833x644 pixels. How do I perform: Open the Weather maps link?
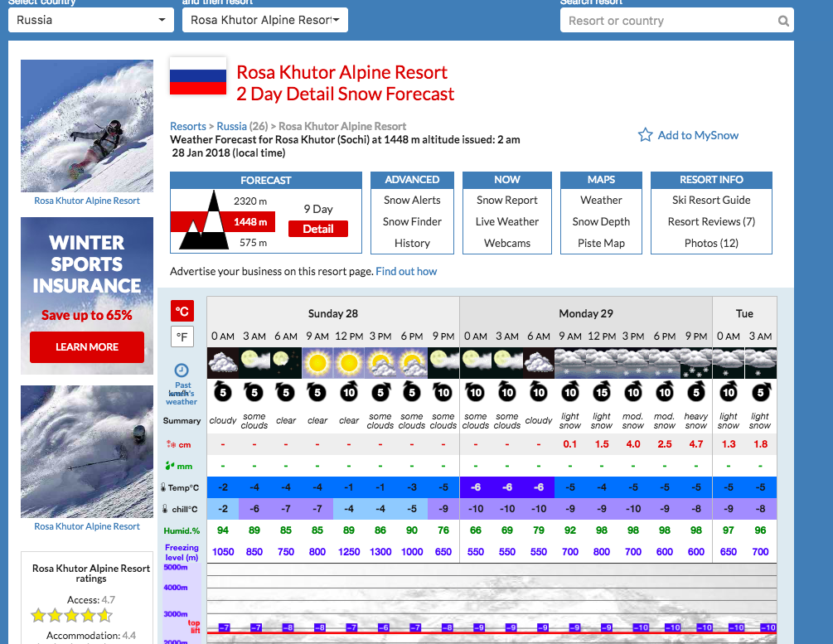[602, 200]
